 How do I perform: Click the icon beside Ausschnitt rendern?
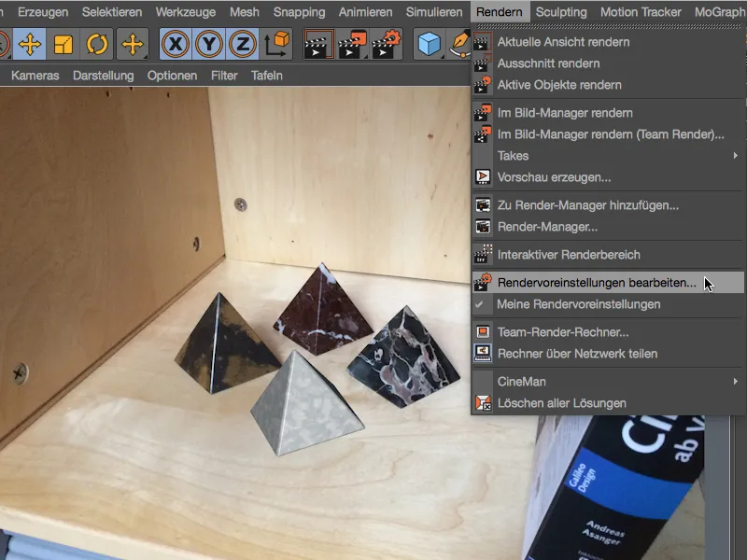point(483,63)
